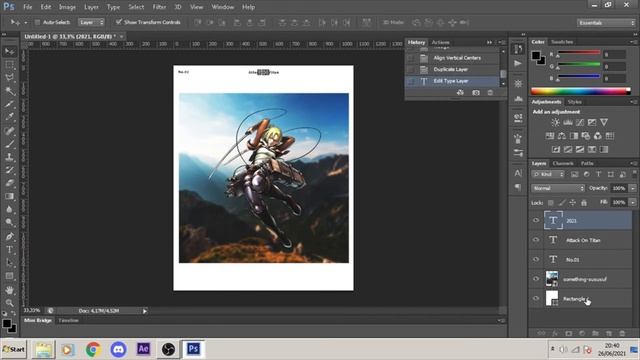Screen dimensions: 640x360
Task: Click the color spectrum ramp
Action: point(580,91)
